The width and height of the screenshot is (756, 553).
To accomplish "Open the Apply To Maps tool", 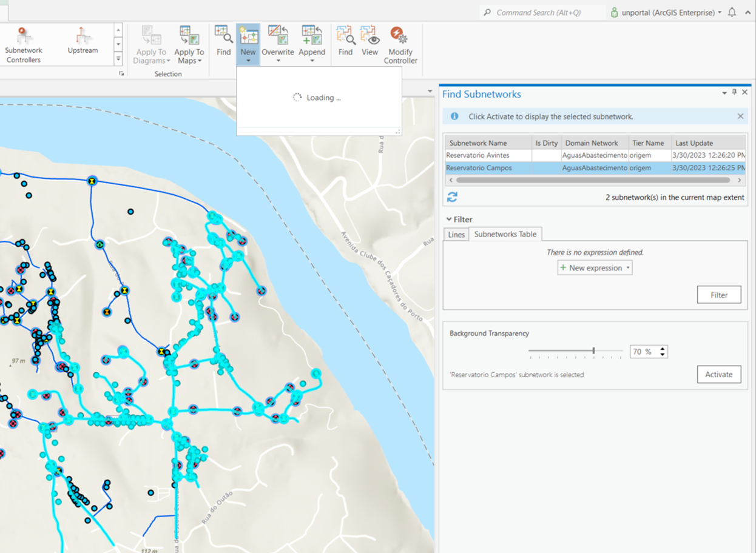I will (189, 44).
